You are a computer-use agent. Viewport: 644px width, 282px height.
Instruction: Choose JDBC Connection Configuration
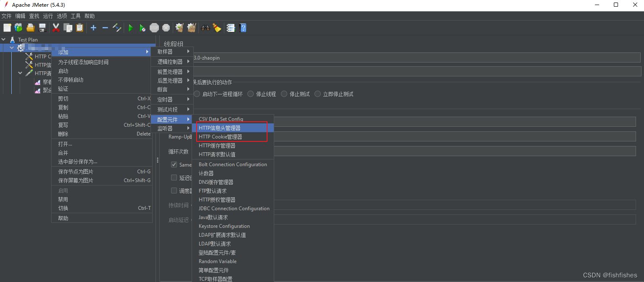click(x=233, y=209)
